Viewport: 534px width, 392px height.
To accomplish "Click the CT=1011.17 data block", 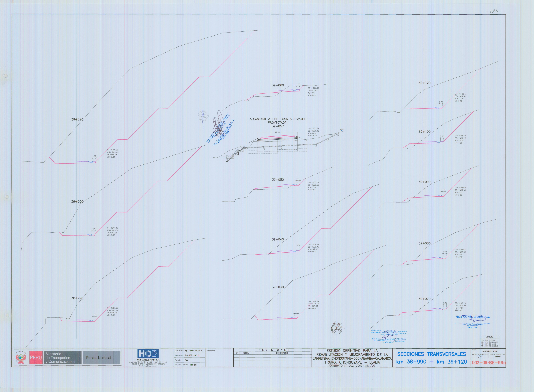I will point(113,232).
